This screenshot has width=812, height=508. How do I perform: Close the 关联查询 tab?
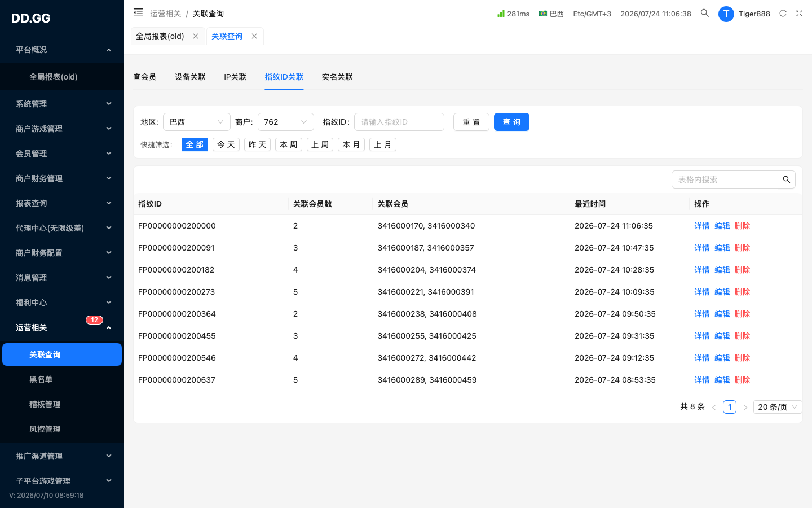point(254,36)
